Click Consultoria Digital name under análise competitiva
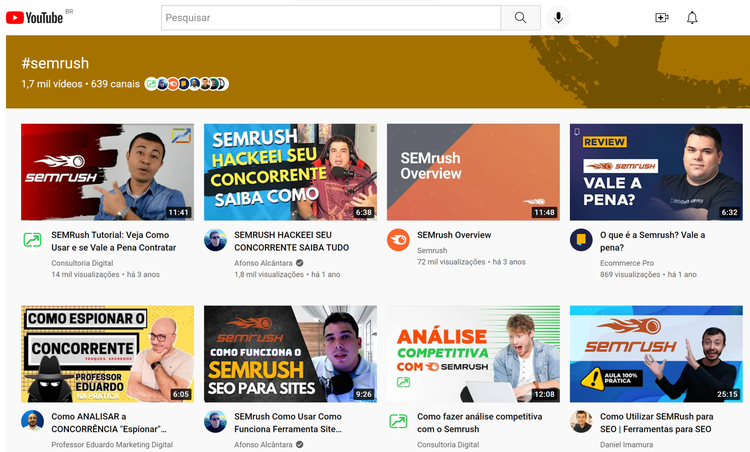This screenshot has height=452, width=750. coord(448,444)
